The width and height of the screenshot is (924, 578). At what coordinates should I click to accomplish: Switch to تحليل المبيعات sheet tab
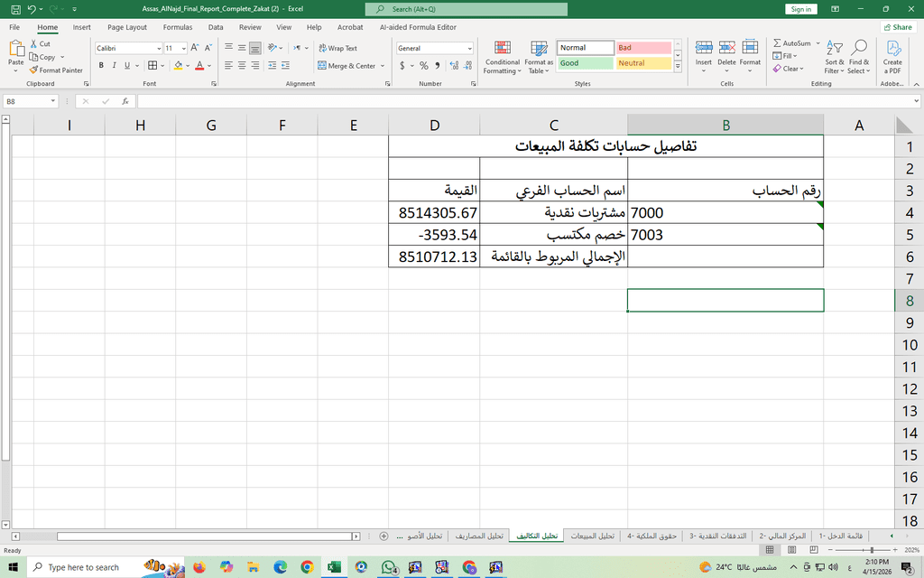pyautogui.click(x=592, y=536)
